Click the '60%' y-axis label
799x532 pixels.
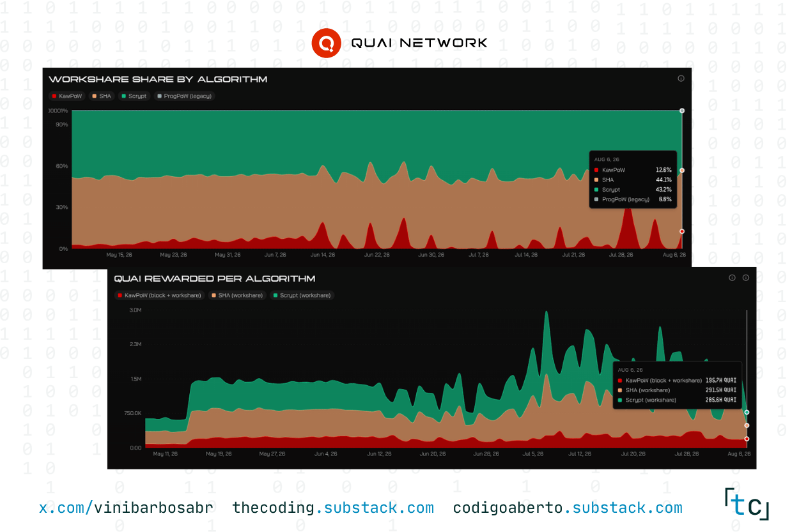tap(62, 166)
